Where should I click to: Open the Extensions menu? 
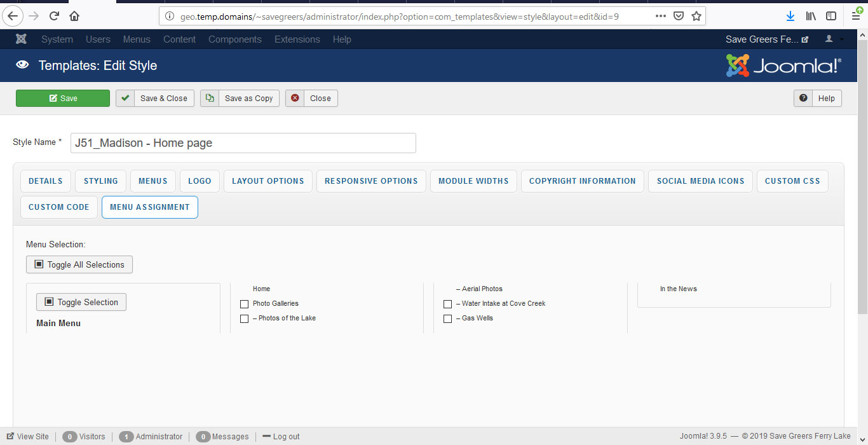297,39
